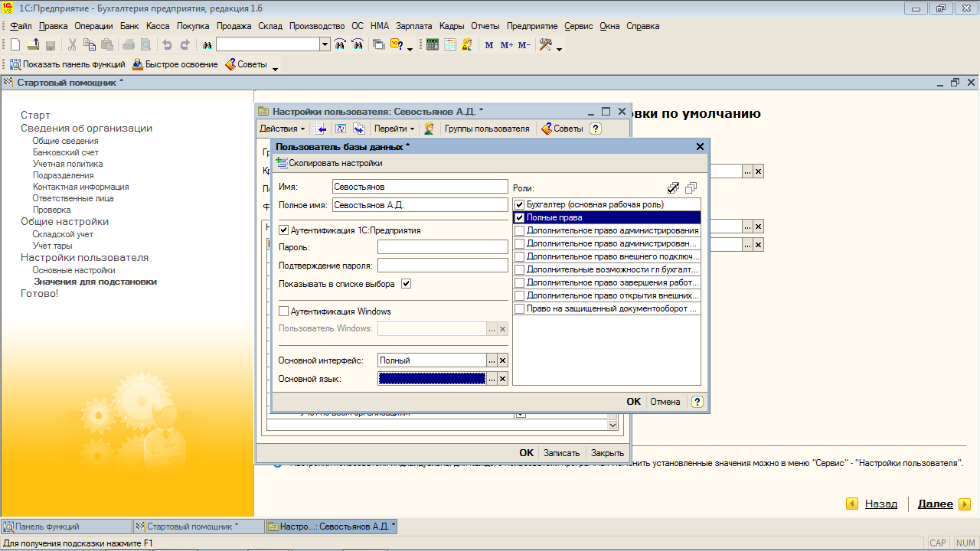The height and width of the screenshot is (551, 980).
Task: Click the Подтверждение пароля input field
Action: [443, 266]
